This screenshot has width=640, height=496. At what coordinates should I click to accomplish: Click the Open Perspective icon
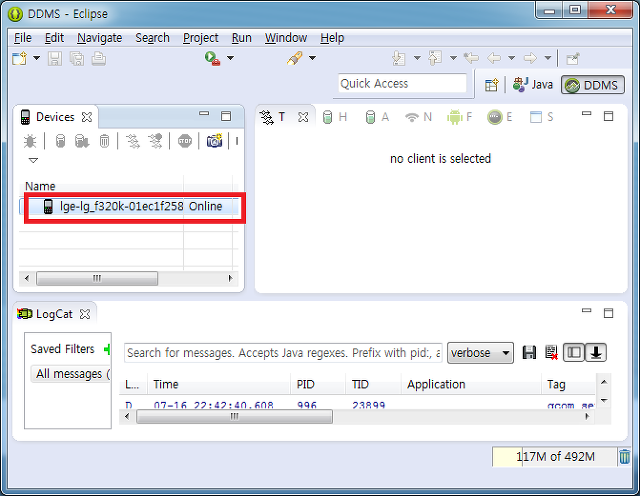[492, 85]
